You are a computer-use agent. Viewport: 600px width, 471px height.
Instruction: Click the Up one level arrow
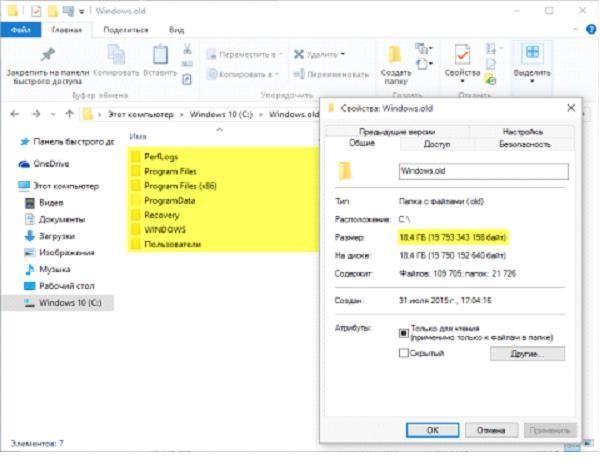69,114
